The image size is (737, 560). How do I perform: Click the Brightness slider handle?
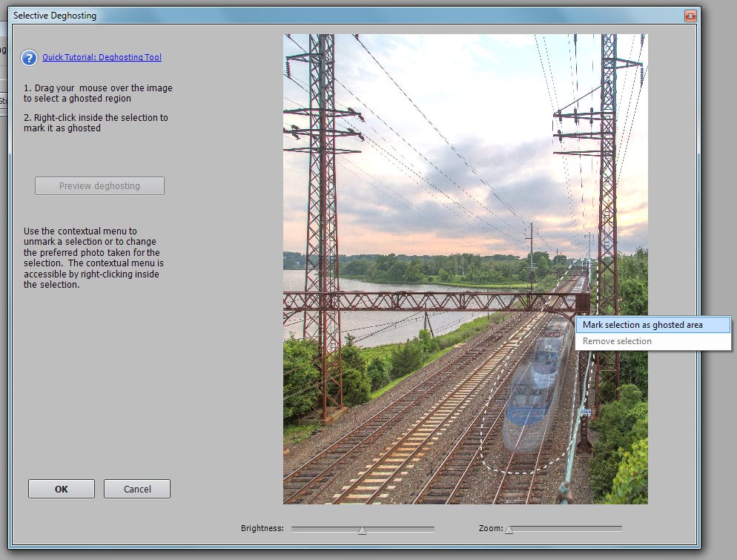362,530
